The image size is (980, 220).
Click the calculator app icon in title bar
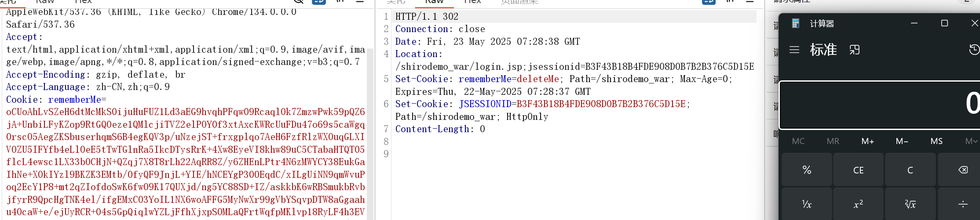click(795, 23)
